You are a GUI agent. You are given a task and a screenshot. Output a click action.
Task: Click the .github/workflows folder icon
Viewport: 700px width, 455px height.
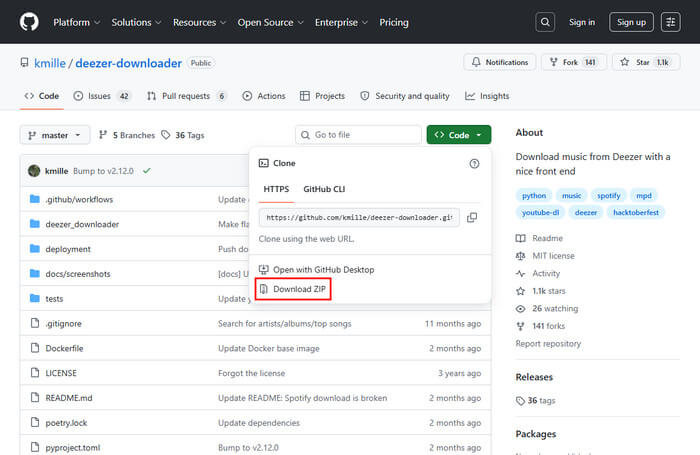click(34, 199)
